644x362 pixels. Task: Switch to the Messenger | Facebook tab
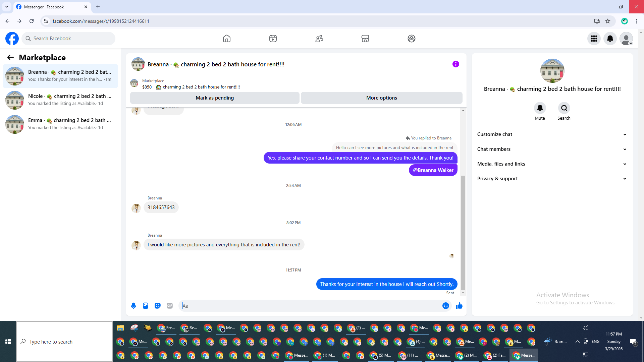52,7
